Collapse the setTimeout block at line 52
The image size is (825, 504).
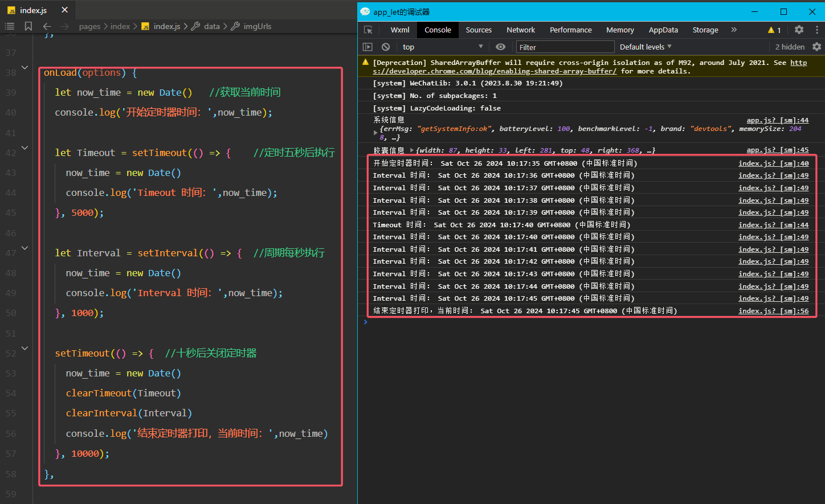pos(24,348)
